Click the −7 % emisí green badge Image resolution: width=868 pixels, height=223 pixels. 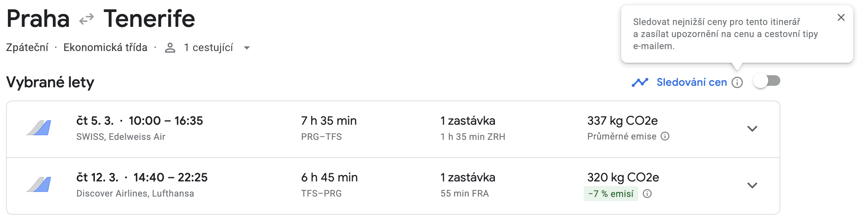tap(611, 194)
